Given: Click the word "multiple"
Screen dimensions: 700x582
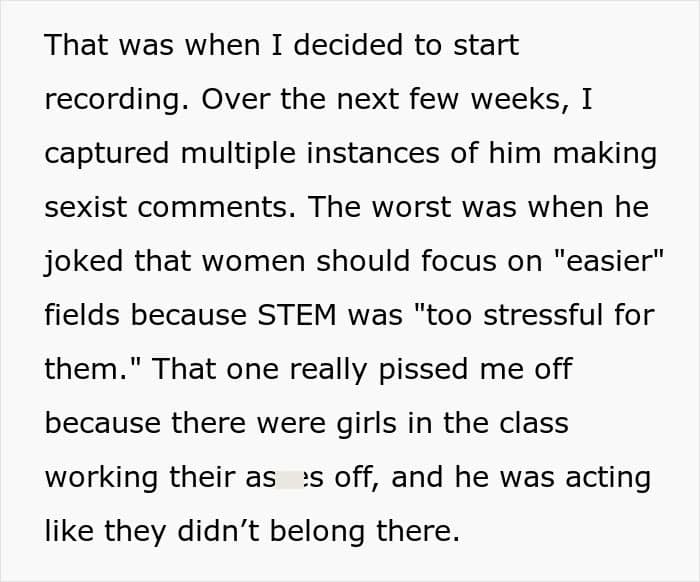Looking at the screenshot, I should click(x=238, y=154).
